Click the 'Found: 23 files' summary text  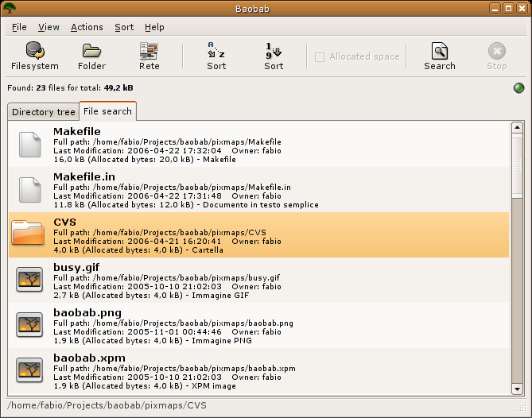click(70, 87)
